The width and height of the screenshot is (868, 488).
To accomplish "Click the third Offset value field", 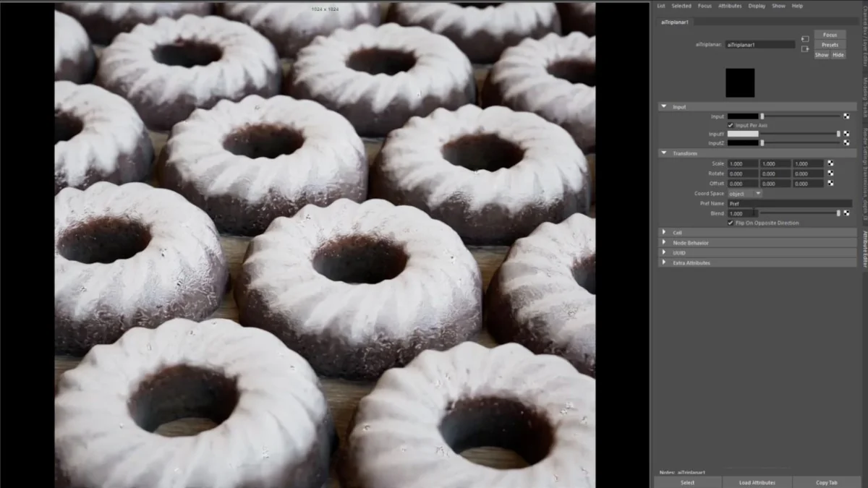I will click(x=808, y=184).
